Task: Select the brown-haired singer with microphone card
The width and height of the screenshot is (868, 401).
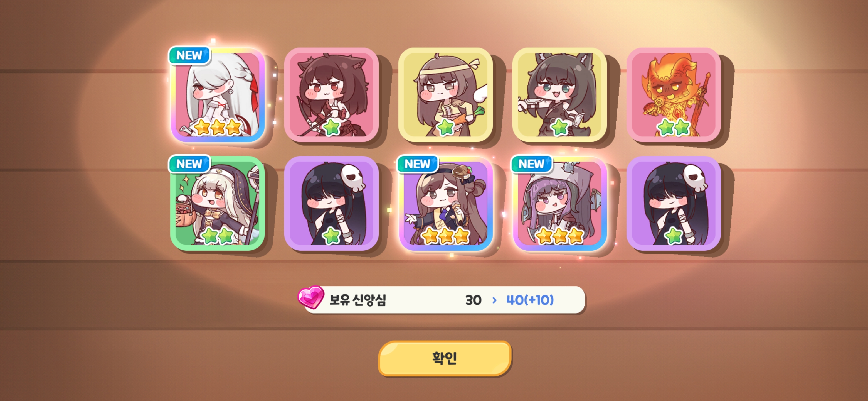Action: coord(445,203)
